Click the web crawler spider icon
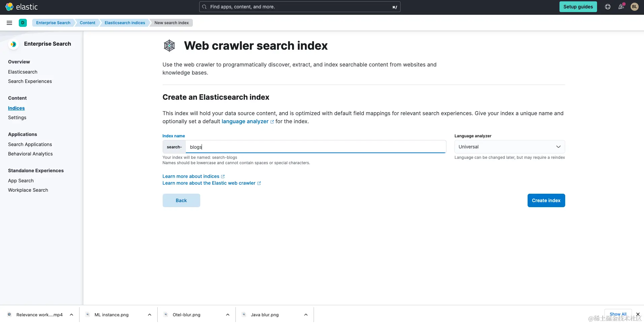 click(x=169, y=46)
